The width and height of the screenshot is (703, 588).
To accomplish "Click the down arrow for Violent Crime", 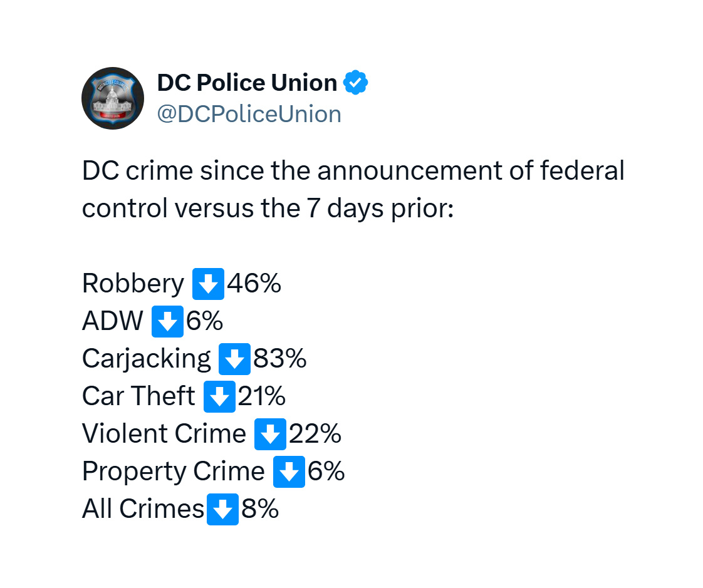I will coord(270,435).
